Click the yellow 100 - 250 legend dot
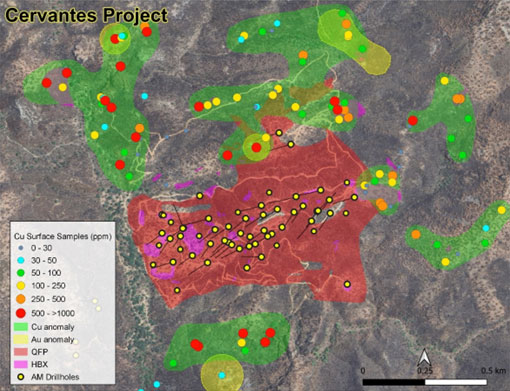 click(21, 286)
